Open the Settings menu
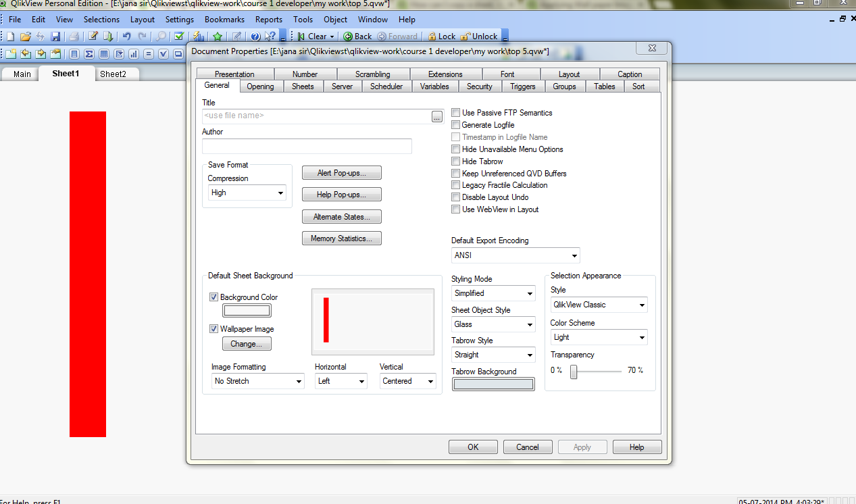The height and width of the screenshot is (504, 856). click(x=180, y=20)
